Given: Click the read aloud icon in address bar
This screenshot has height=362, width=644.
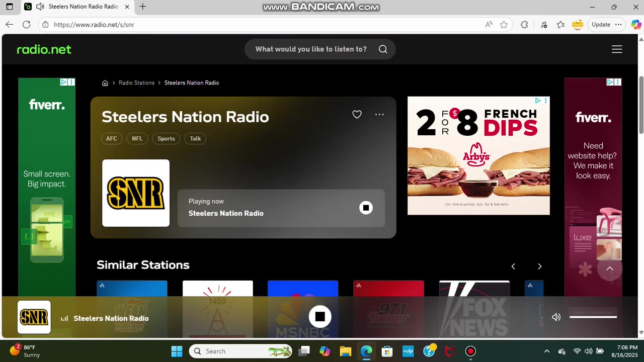Looking at the screenshot, I should tap(489, 24).
